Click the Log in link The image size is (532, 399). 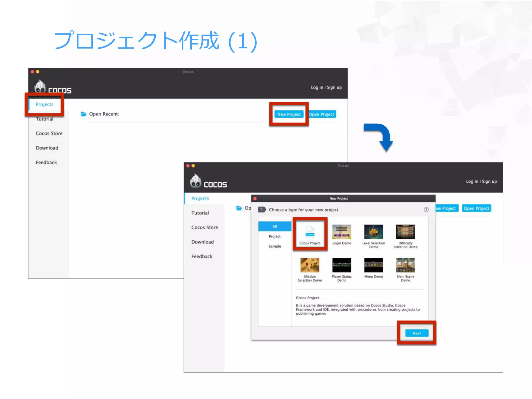tap(472, 181)
